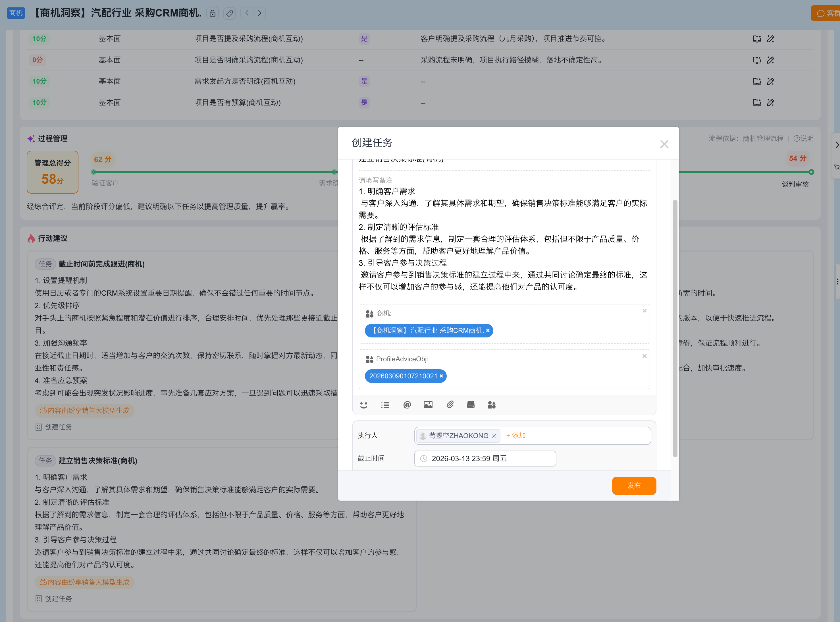
Task: Click the network disk icon in toolbar
Action: click(x=470, y=405)
